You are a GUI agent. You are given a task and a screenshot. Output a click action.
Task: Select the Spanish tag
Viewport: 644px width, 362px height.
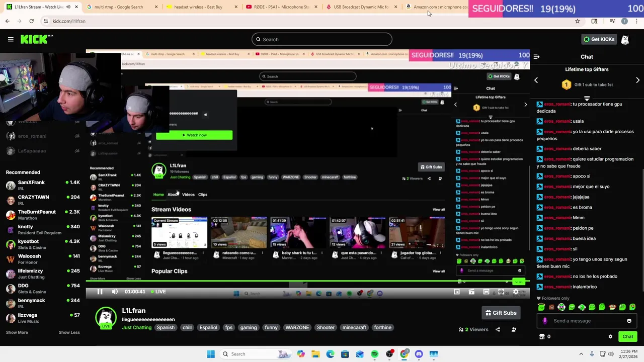point(166,328)
